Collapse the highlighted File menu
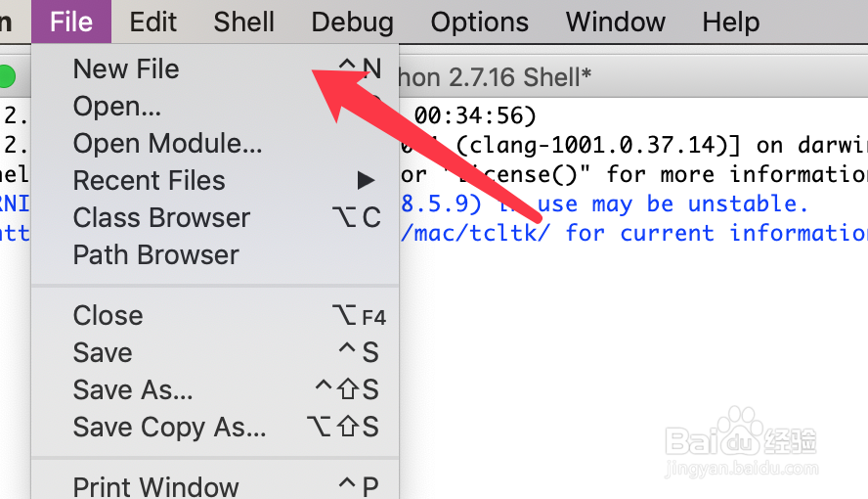 pyautogui.click(x=71, y=22)
